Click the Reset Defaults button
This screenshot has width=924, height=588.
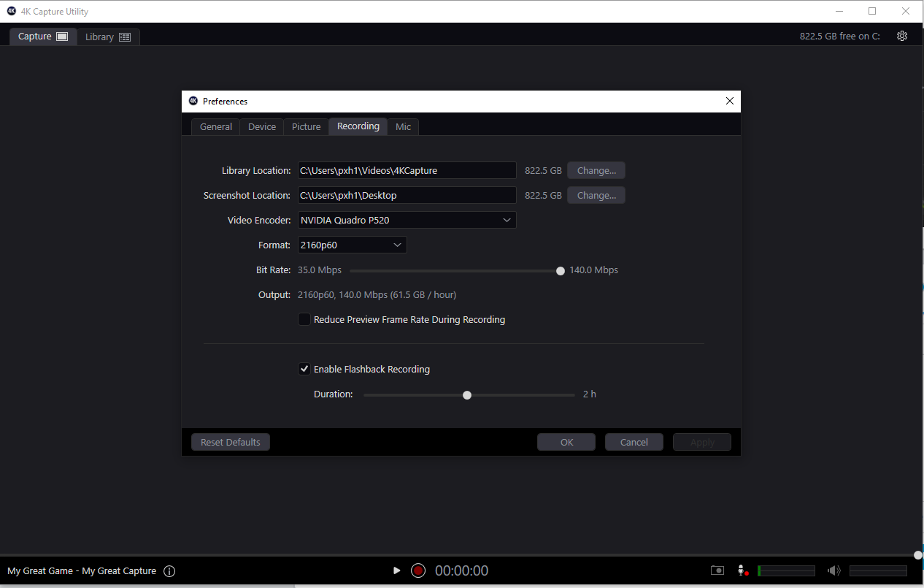(231, 442)
